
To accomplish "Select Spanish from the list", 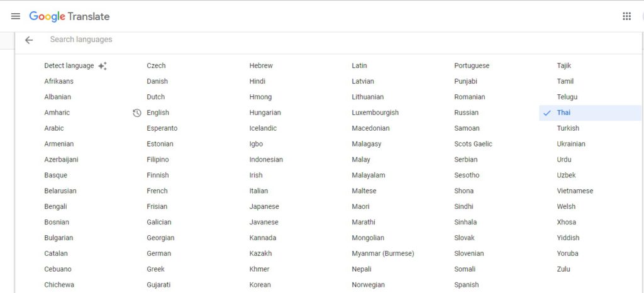I will click(x=466, y=285).
